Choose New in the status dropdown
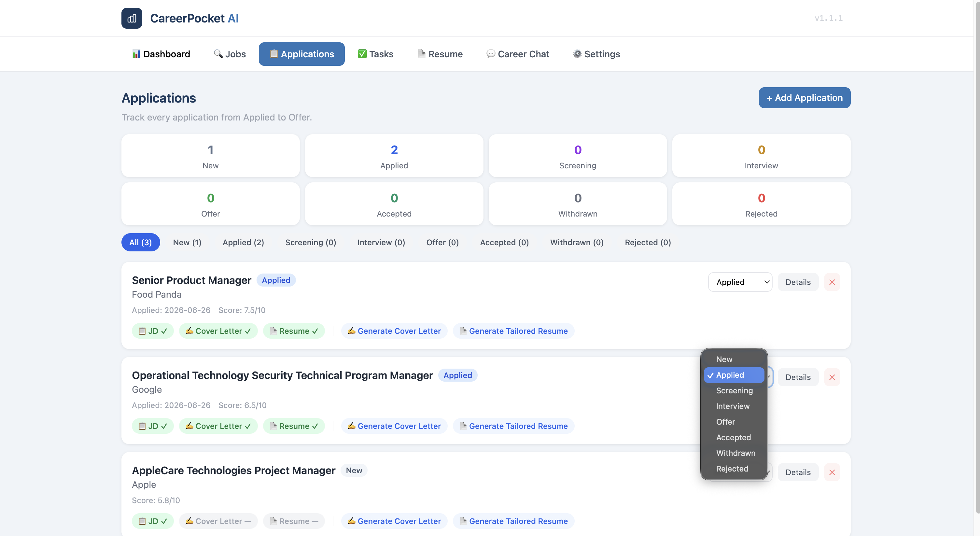This screenshot has height=536, width=980. (734, 359)
